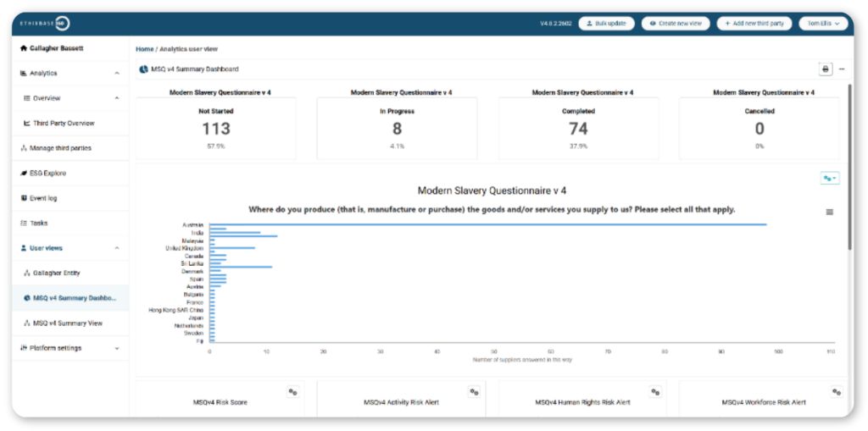Viewport: 868px width, 431px height.
Task: Open the chart hamburger menu icon
Action: [x=829, y=213]
